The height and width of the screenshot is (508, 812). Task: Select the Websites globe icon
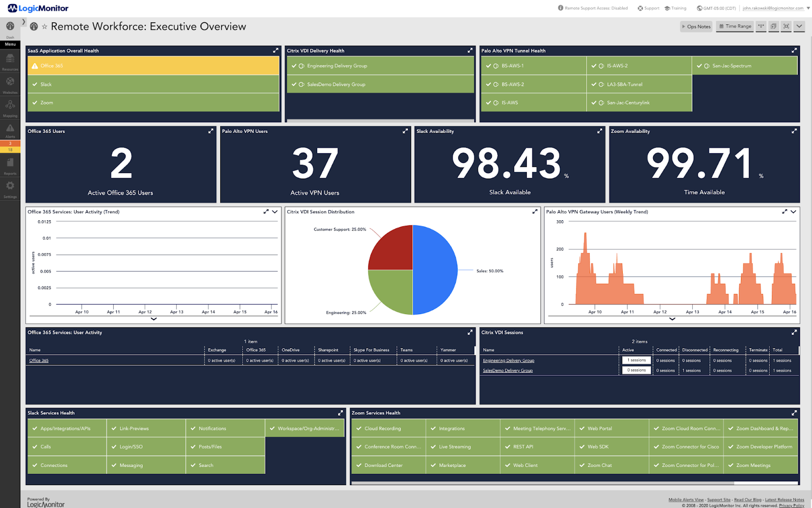click(x=10, y=81)
